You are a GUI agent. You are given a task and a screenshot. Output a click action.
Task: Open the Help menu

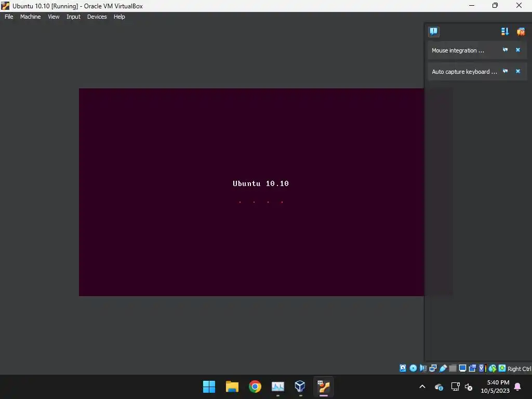[x=119, y=17]
